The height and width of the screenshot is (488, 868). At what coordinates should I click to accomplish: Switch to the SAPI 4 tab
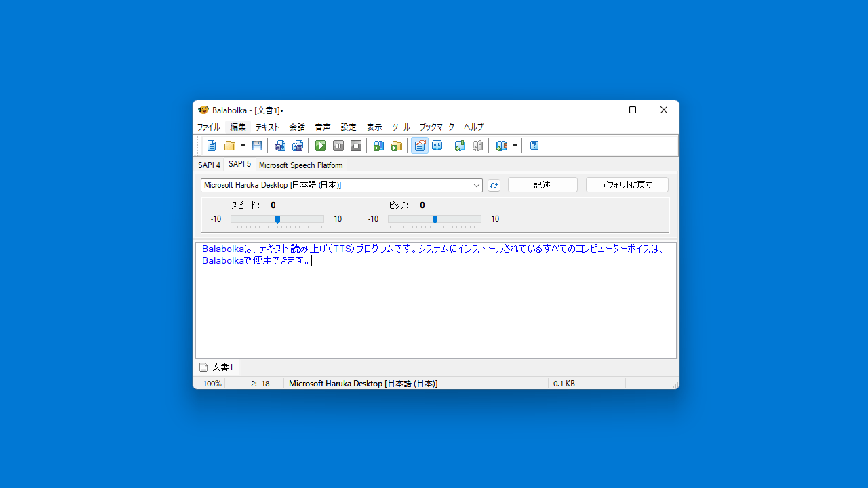pos(209,165)
